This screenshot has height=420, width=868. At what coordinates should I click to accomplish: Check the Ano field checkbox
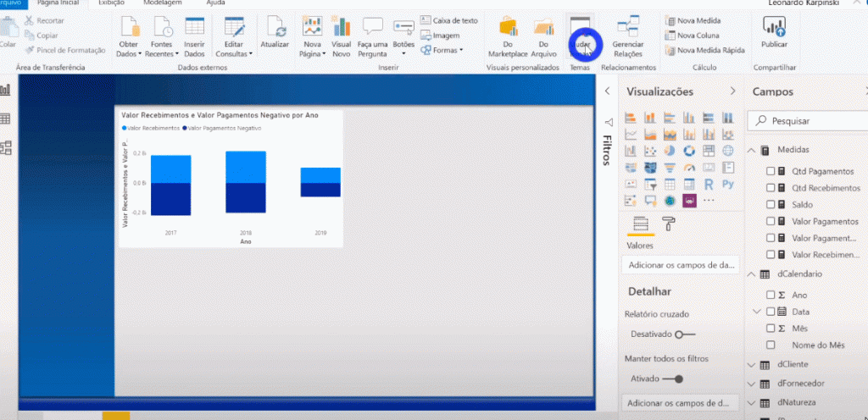770,296
